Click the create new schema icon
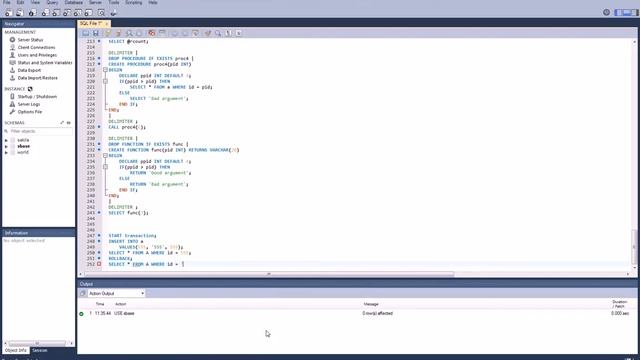 pyautogui.click(x=45, y=13)
